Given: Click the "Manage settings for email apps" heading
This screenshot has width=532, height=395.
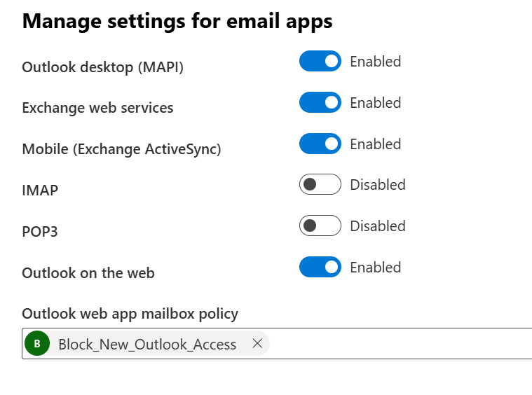Looking at the screenshot, I should (177, 21).
